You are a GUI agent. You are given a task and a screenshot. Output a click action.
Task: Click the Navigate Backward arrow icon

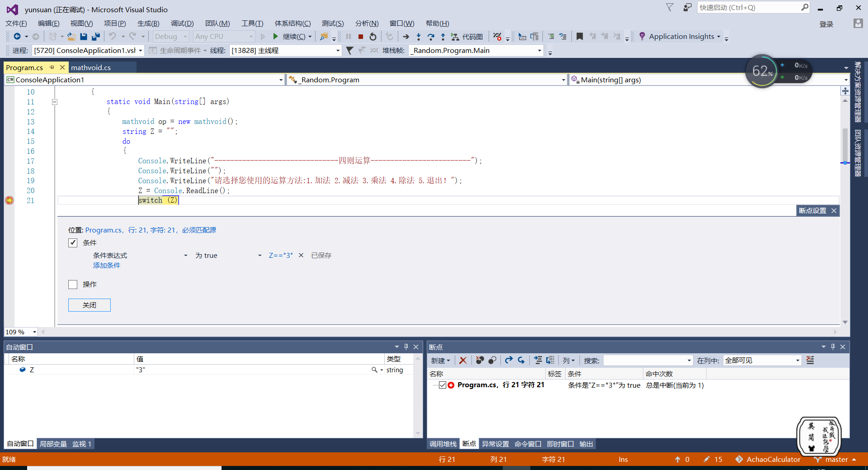pyautogui.click(x=17, y=37)
